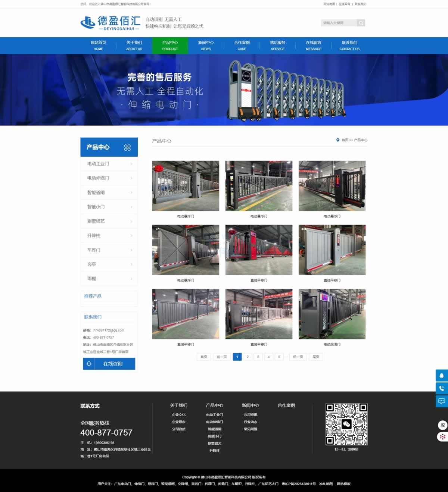Go to 合作案例 CASE menu item
The height and width of the screenshot is (492, 448).
pos(242,46)
